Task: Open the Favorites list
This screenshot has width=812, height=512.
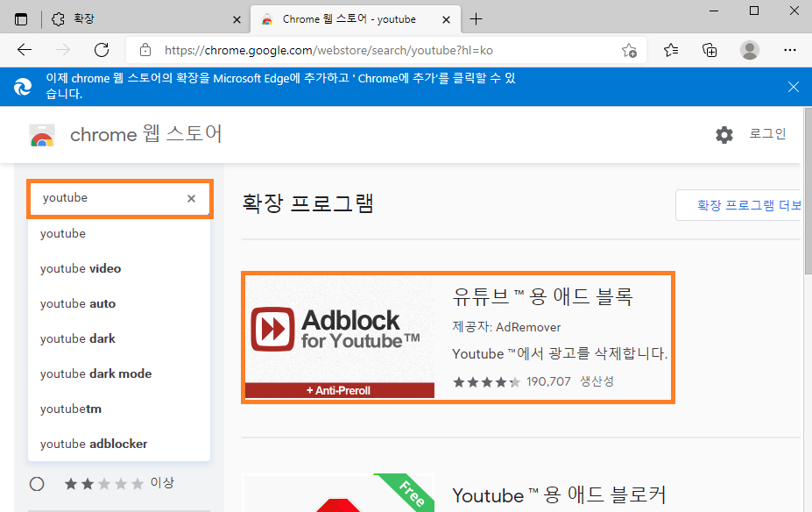Action: click(671, 50)
